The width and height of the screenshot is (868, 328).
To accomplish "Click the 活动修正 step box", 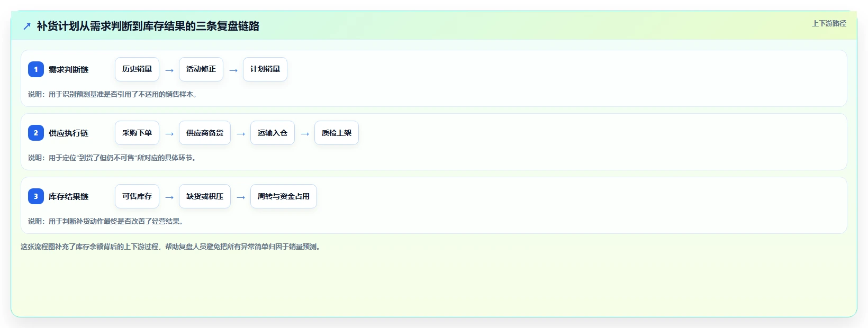I will click(x=201, y=69).
